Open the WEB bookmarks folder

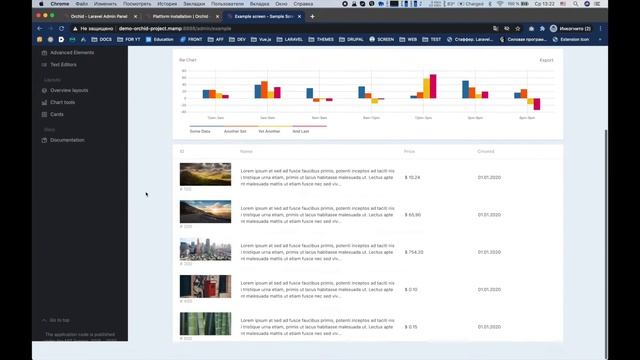(408, 40)
